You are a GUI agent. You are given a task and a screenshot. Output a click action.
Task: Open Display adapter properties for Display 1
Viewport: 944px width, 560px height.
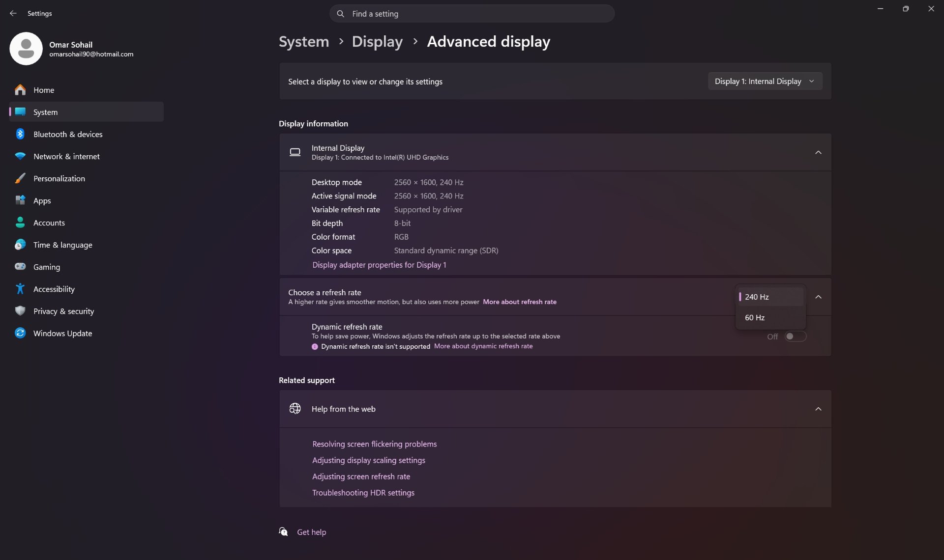379,265
